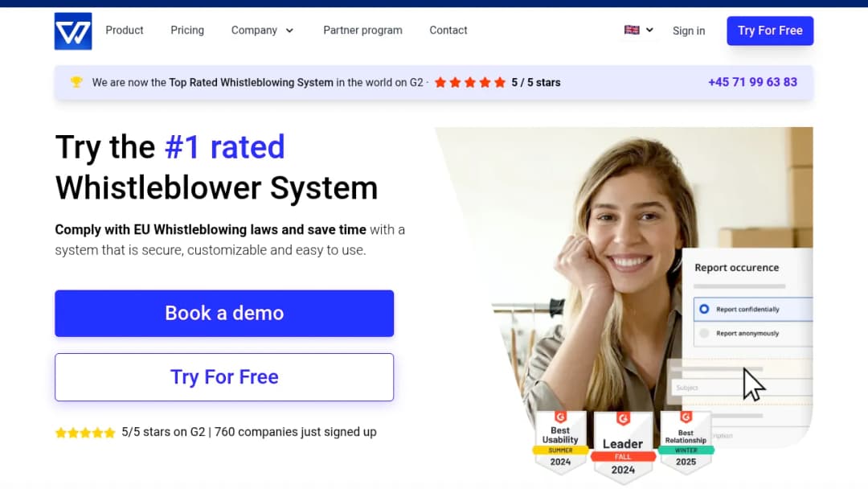Expand the Company dropdown menu
The image size is (868, 489).
262,31
